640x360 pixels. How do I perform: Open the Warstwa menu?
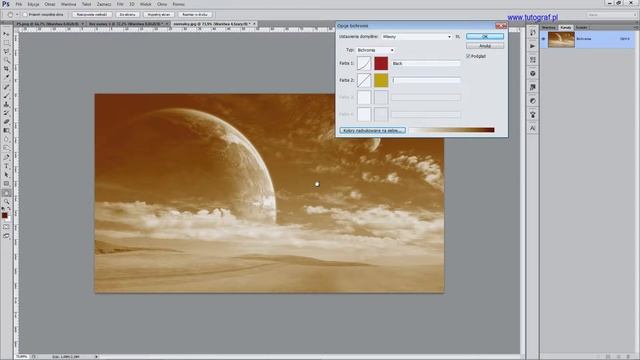click(68, 4)
